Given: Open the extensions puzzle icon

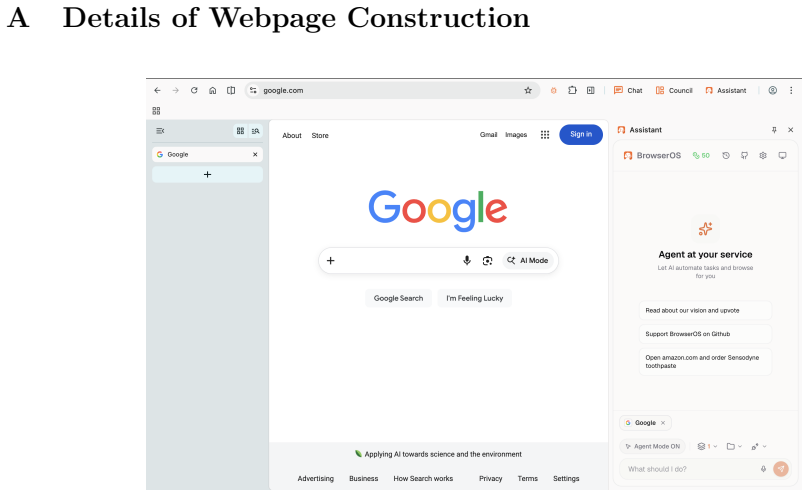Looking at the screenshot, I should (572, 91).
